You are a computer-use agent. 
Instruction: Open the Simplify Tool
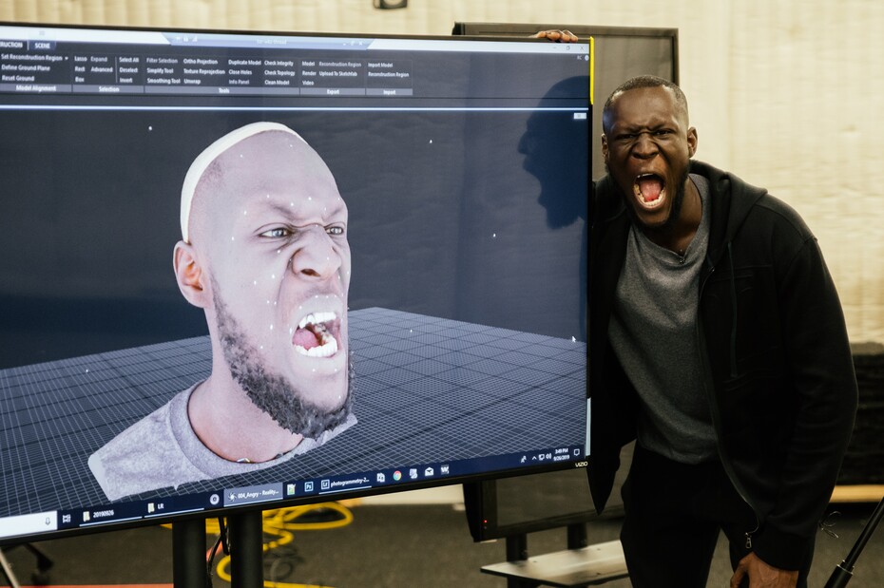pos(160,71)
